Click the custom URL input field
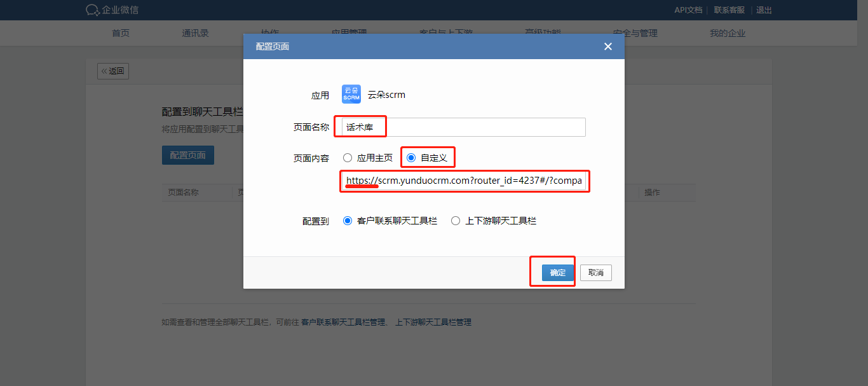The height and width of the screenshot is (386, 868). [x=463, y=181]
